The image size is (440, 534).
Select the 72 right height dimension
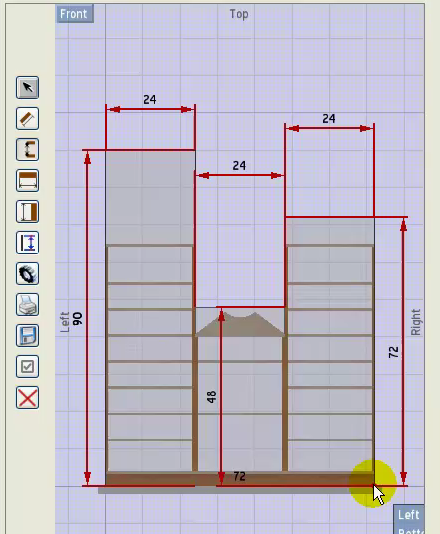(x=394, y=352)
